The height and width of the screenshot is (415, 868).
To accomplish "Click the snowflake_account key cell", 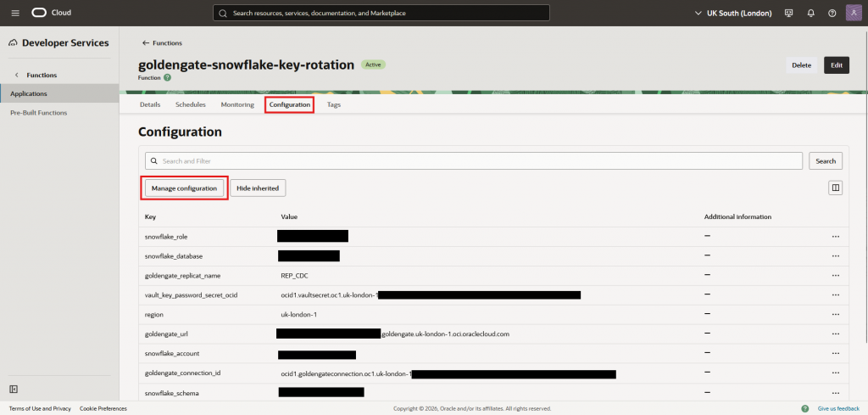I will tap(171, 354).
